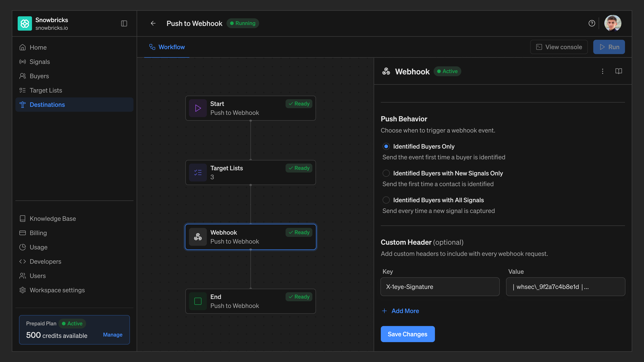Open Target Lists in the sidebar

tap(74, 90)
